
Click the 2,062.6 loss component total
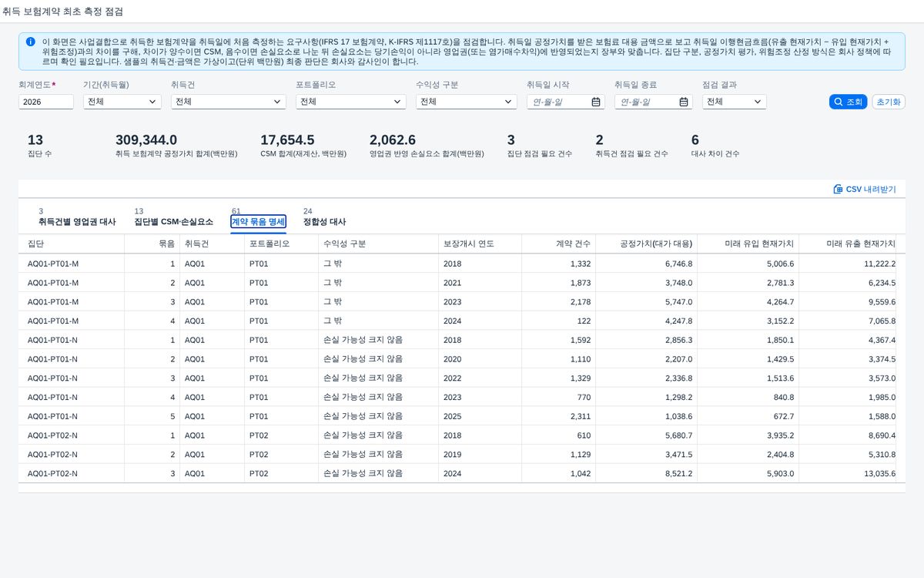(393, 139)
